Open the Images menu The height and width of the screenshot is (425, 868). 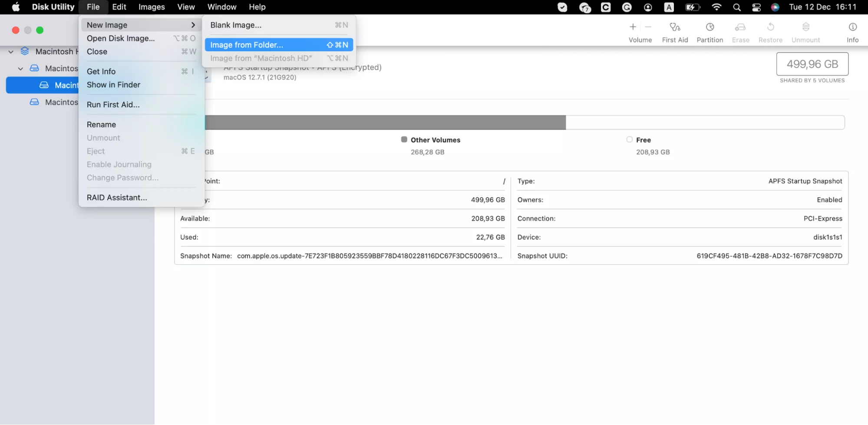[151, 7]
